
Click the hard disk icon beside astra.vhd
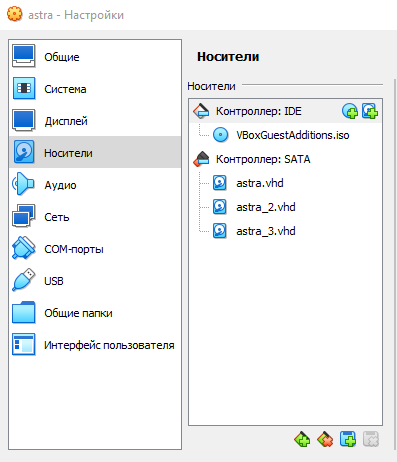coord(220,183)
